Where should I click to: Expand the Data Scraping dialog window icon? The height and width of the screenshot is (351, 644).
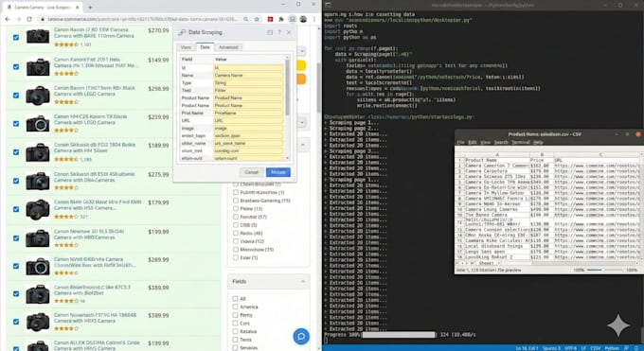click(x=270, y=32)
